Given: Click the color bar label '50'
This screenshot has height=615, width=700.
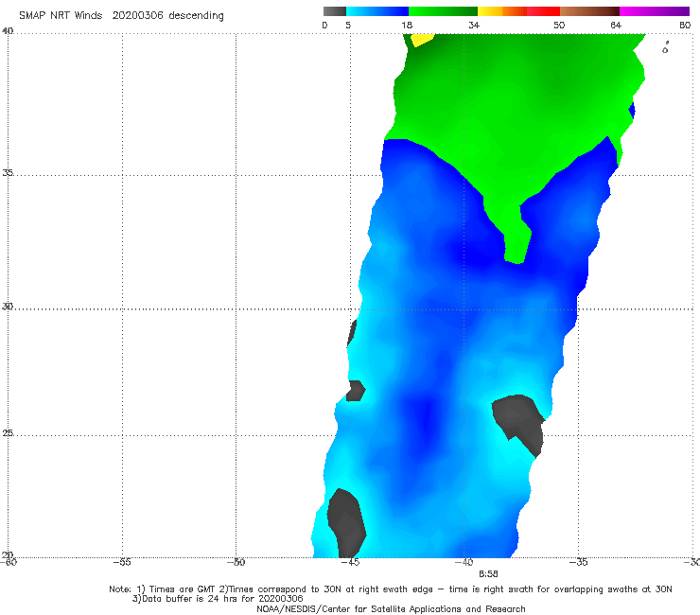Looking at the screenshot, I should pos(559,25).
